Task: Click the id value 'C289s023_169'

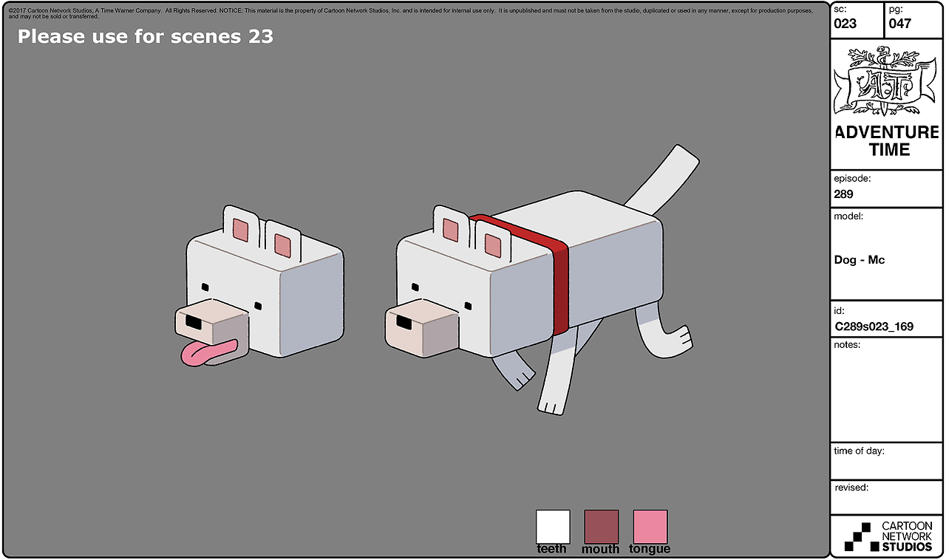Action: click(x=874, y=327)
